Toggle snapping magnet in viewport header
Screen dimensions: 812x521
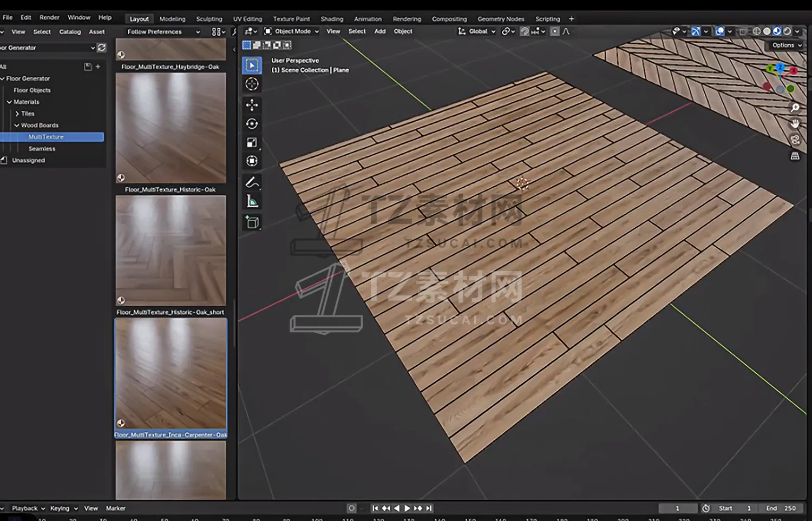(x=525, y=31)
